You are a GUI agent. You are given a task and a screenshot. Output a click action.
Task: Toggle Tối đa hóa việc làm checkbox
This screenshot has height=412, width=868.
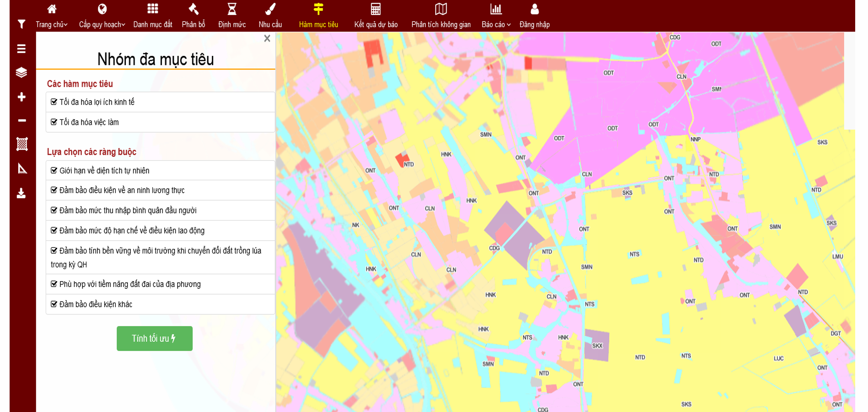[54, 122]
